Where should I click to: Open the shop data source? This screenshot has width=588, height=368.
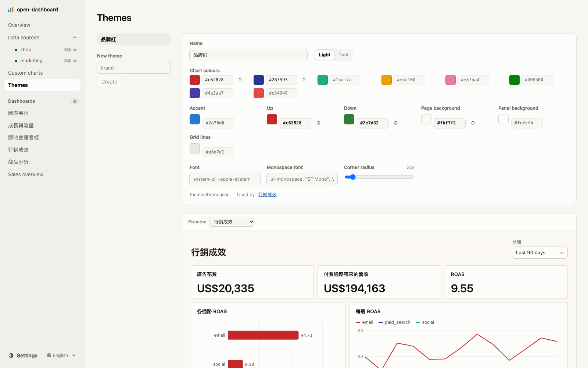point(46,50)
